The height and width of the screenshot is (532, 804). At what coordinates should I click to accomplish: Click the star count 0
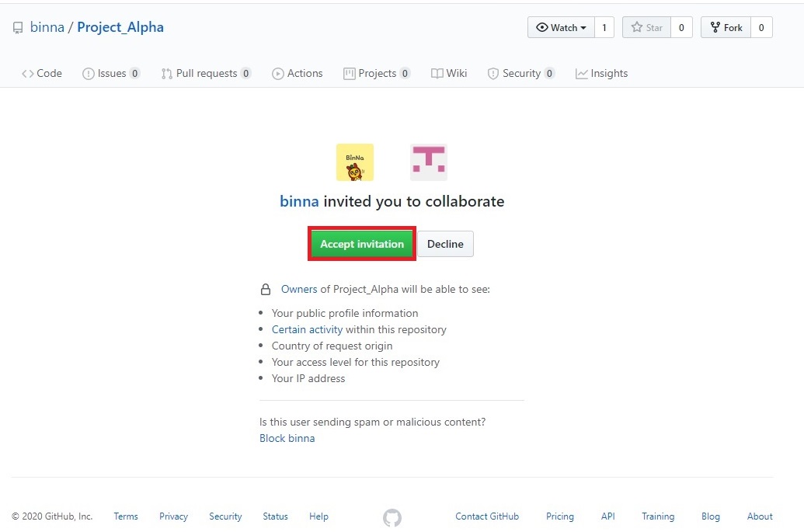(681, 28)
